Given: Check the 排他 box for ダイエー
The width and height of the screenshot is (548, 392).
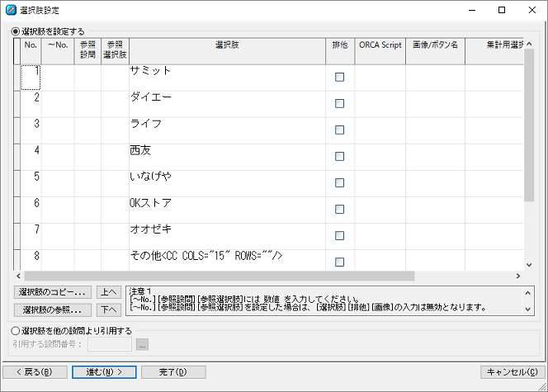Looking at the screenshot, I should coord(339,103).
